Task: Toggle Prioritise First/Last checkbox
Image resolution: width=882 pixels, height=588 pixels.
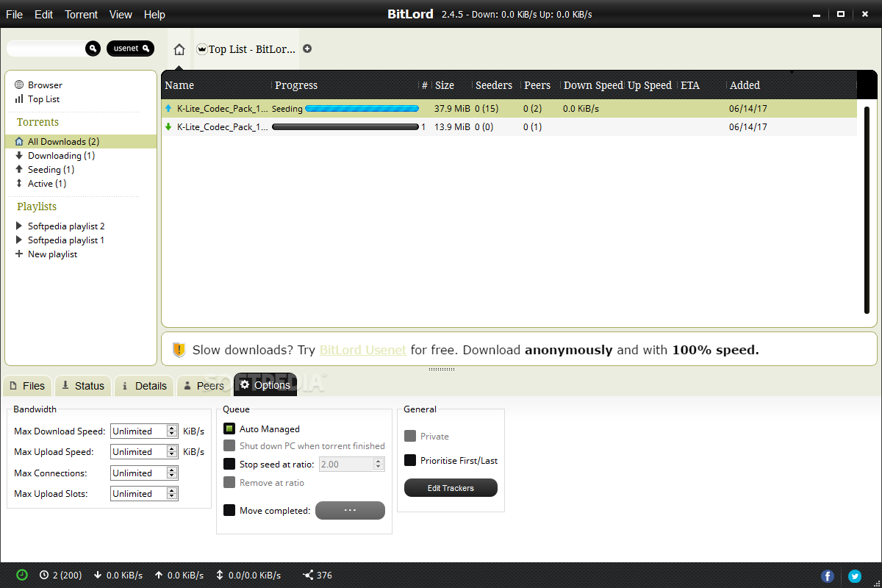Action: [410, 460]
